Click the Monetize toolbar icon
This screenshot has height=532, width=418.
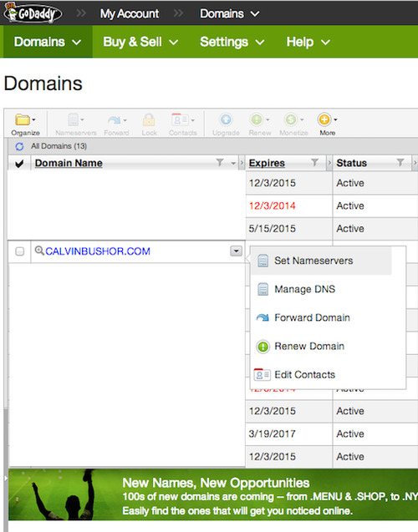tap(291, 119)
